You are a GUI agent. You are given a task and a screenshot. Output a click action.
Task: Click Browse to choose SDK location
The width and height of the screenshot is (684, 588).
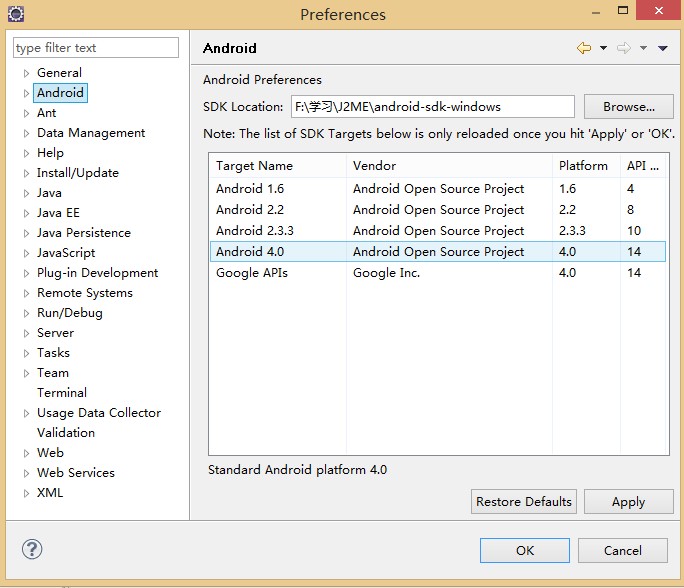tap(628, 107)
